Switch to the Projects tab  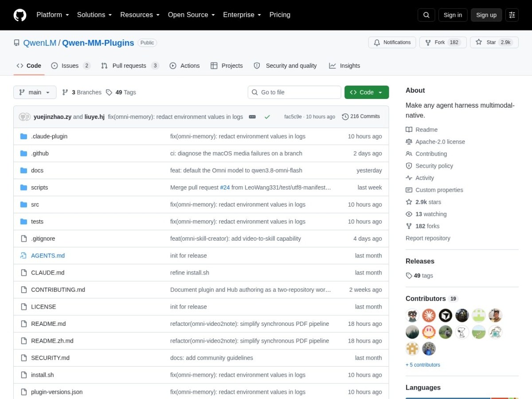pos(227,66)
